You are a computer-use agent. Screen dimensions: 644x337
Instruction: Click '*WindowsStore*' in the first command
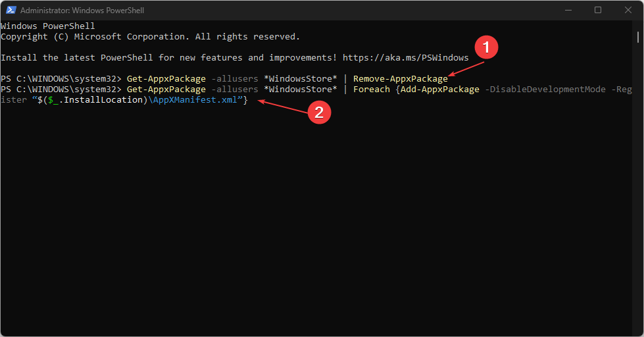300,78
